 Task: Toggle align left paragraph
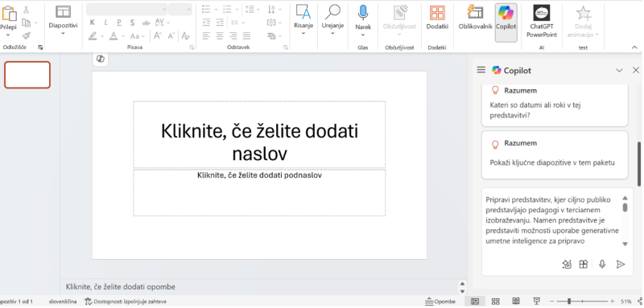[206, 36]
